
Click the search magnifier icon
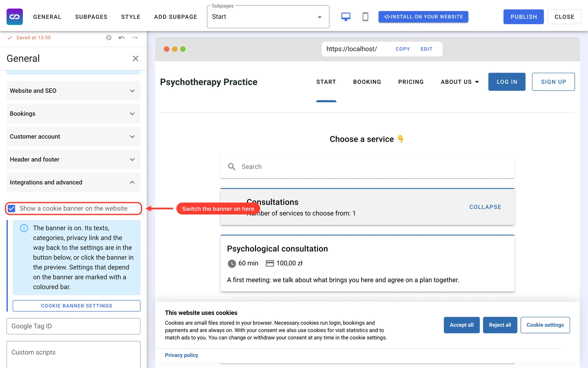pos(232,167)
